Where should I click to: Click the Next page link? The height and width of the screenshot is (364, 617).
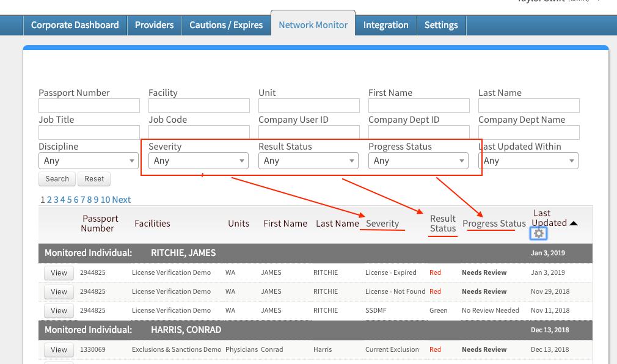click(x=121, y=200)
